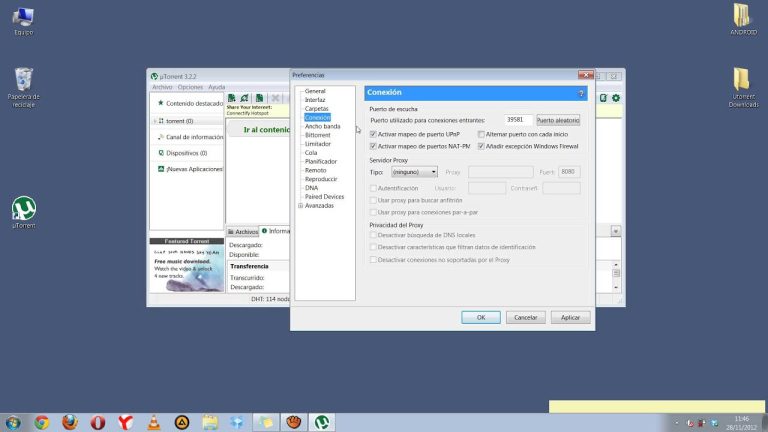Check Desactivar conexiones no soportadas por Proxy

373,260
